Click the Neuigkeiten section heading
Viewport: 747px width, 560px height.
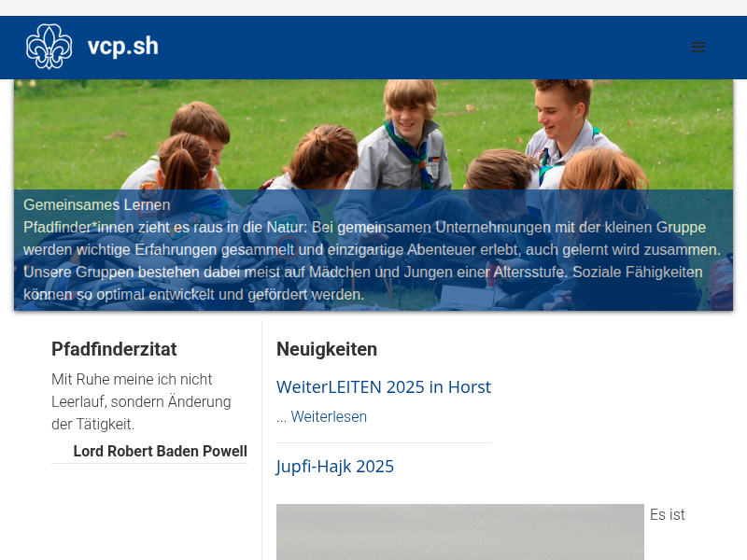point(327,349)
